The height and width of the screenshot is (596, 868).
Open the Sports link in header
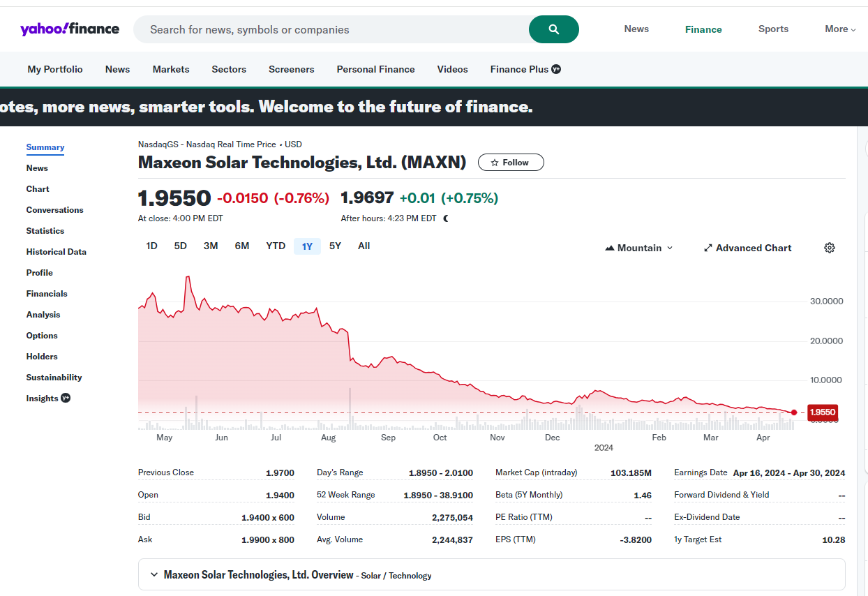[773, 29]
